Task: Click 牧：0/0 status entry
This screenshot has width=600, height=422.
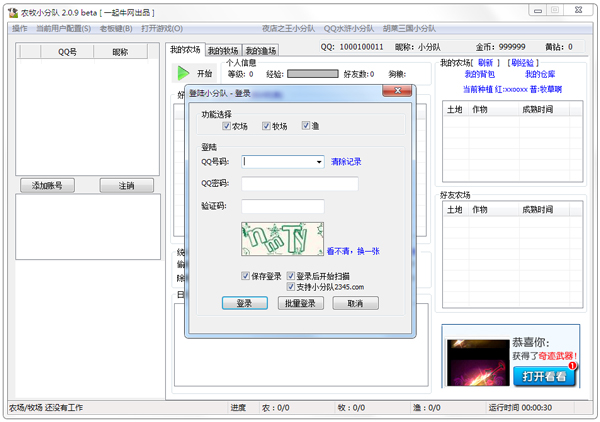Action: pyautogui.click(x=351, y=408)
